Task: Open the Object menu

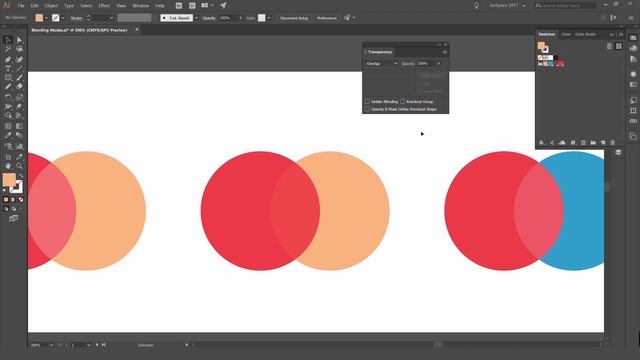Action: [x=51, y=6]
